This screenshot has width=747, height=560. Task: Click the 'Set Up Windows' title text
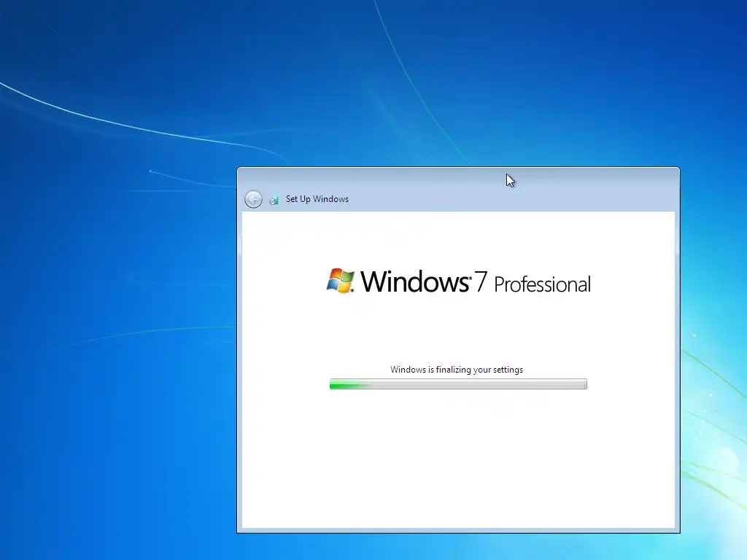click(x=317, y=199)
